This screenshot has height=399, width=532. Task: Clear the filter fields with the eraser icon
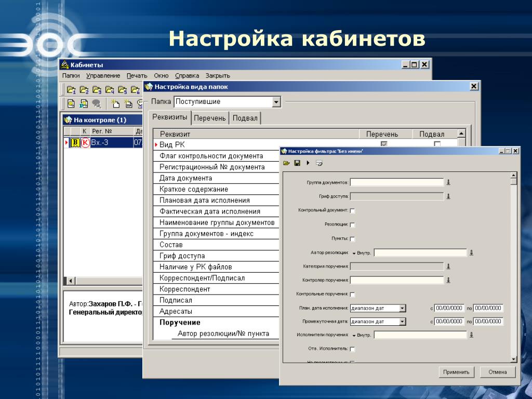pos(319,163)
